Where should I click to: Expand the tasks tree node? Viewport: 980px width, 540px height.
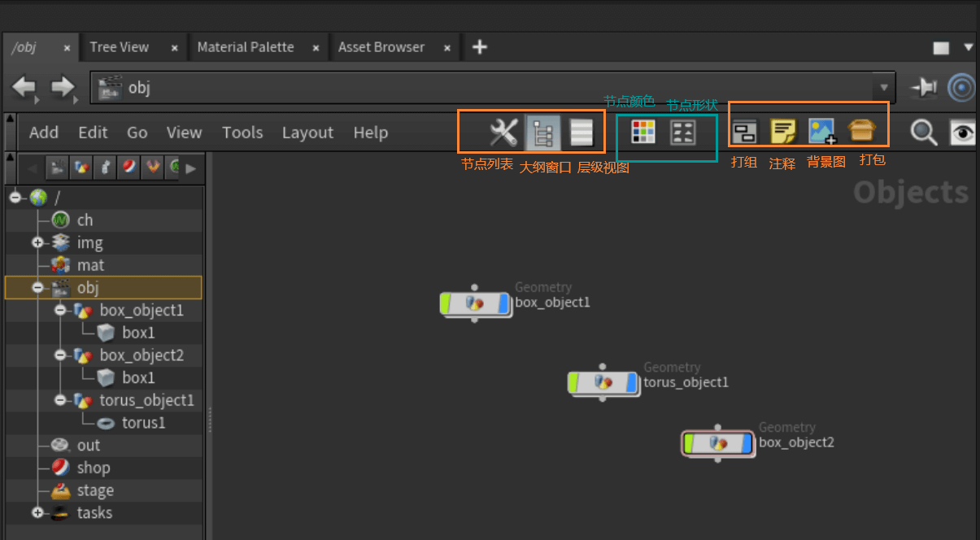pos(37,512)
